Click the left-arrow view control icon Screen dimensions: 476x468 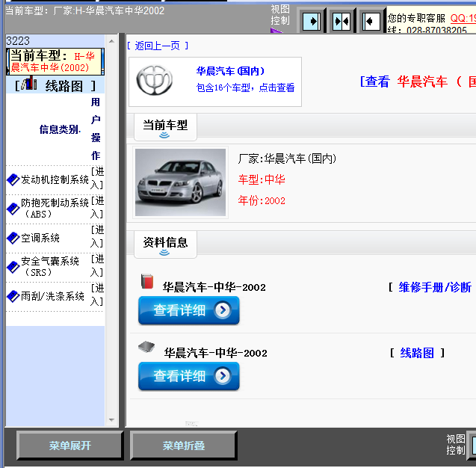(371, 21)
